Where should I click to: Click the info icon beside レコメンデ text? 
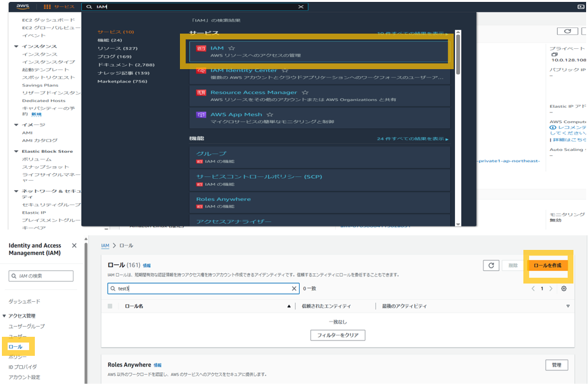point(553,127)
